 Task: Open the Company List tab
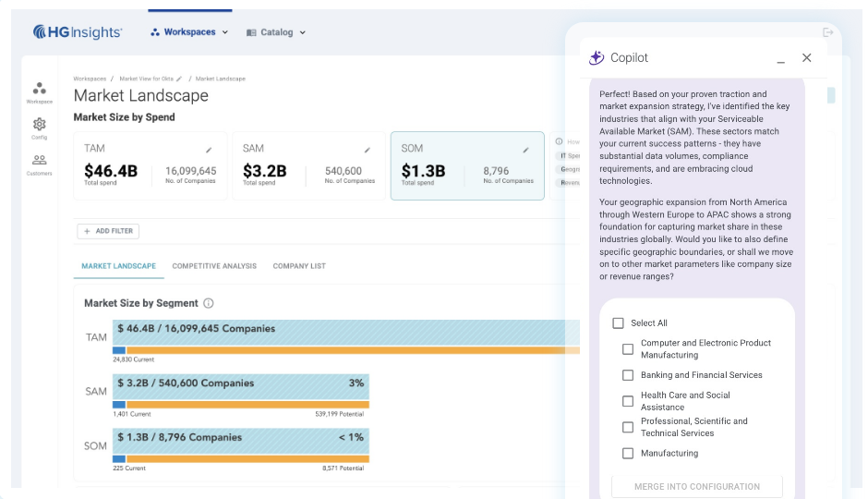coord(299,266)
